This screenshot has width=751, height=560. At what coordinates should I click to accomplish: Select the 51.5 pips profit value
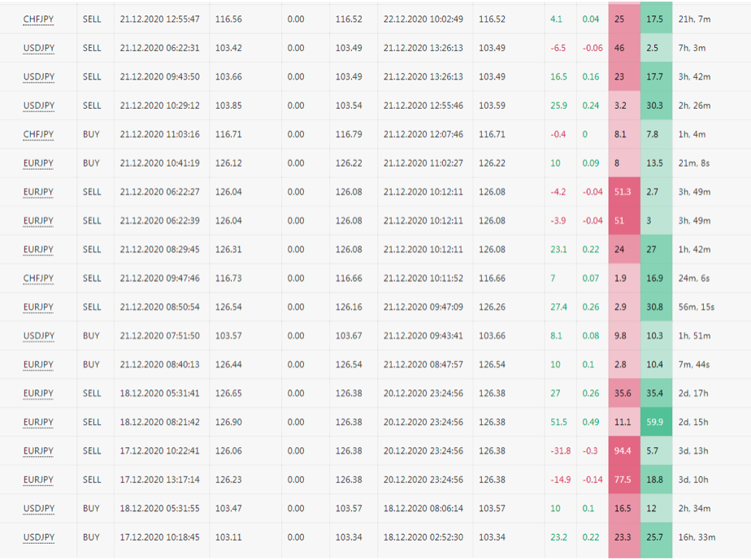click(x=559, y=422)
